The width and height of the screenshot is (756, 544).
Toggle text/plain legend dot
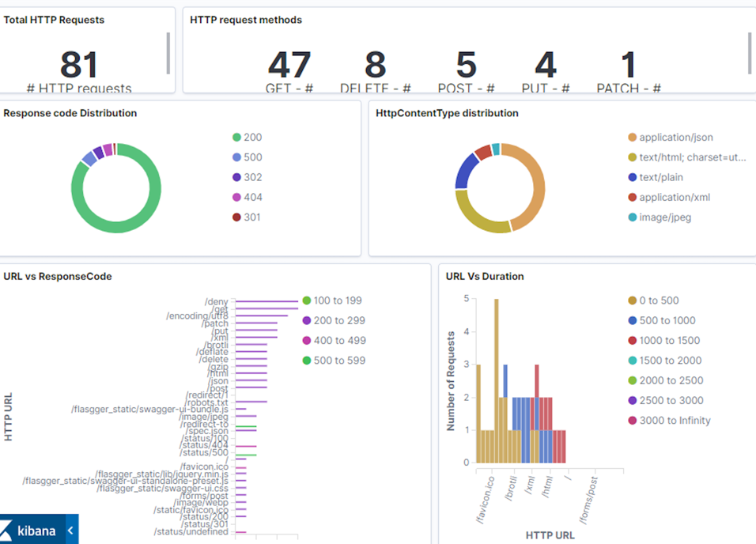click(633, 177)
